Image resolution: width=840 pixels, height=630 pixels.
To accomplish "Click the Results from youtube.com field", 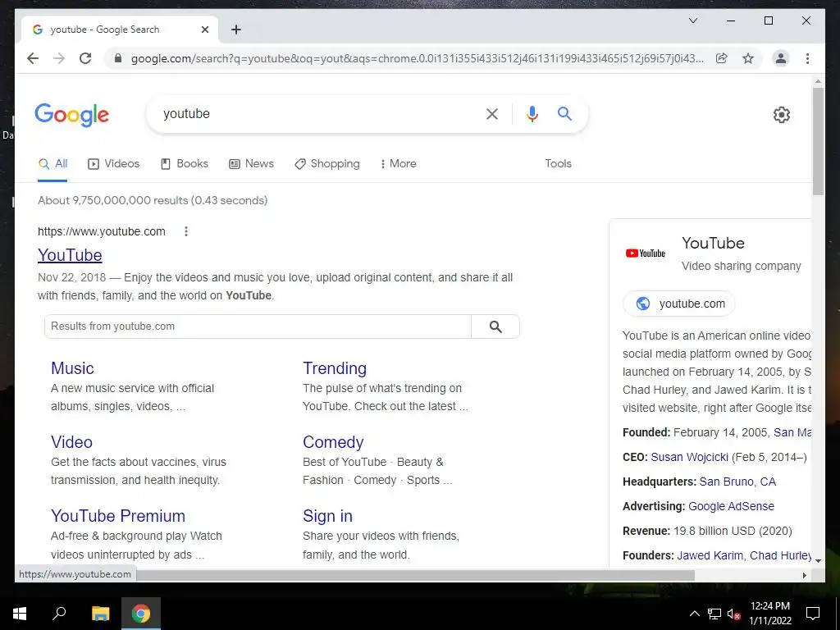I will pos(258,326).
